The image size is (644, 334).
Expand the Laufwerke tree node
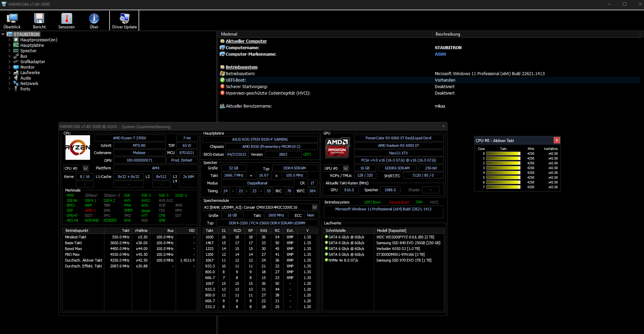(x=10, y=73)
